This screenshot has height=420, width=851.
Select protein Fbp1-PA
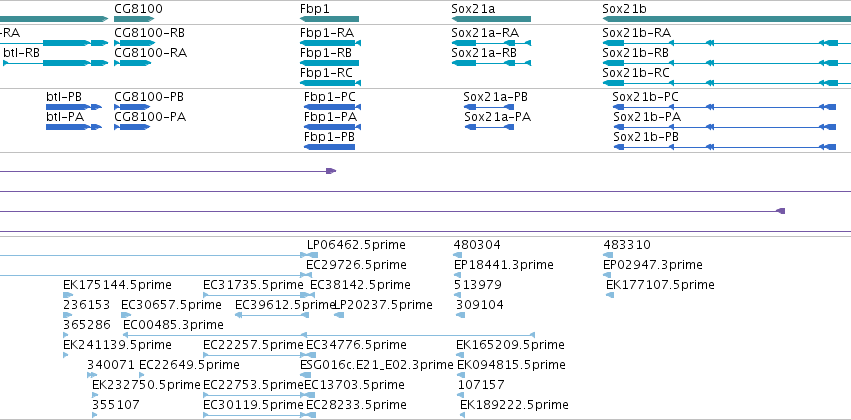coord(331,117)
